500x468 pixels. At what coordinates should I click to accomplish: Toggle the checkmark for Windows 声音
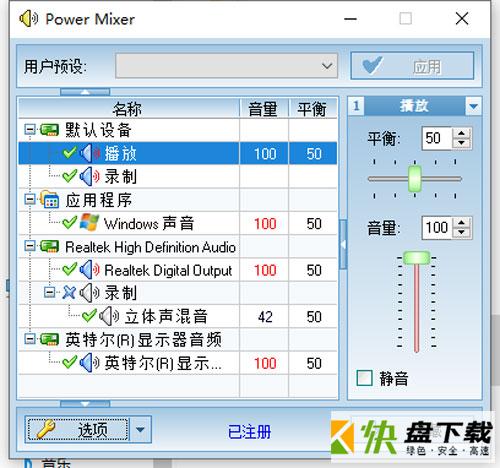pyautogui.click(x=69, y=223)
